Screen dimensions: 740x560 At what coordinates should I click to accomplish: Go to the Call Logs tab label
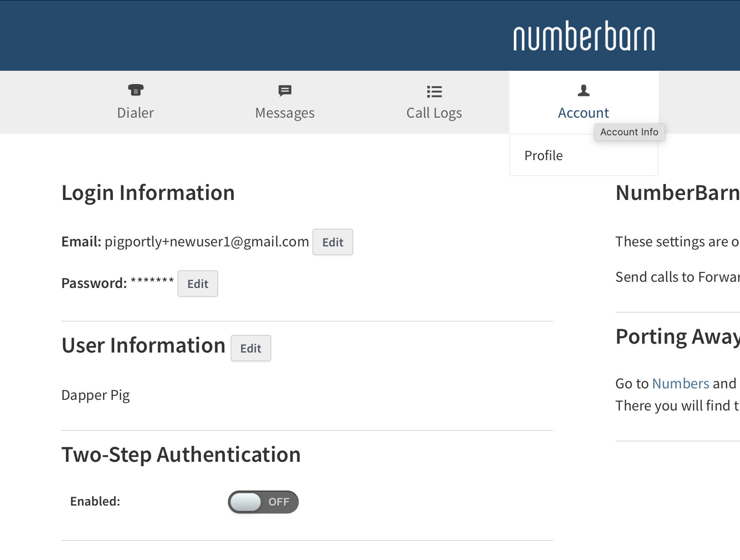click(434, 113)
